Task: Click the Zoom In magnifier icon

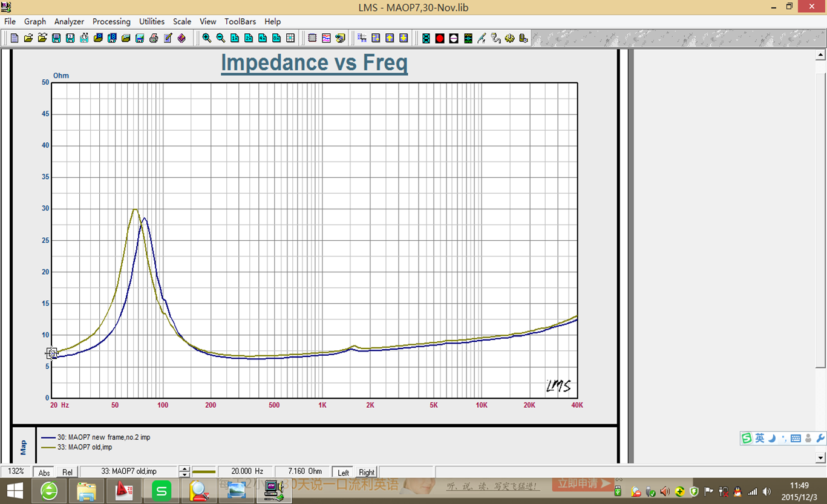Action: (x=207, y=38)
